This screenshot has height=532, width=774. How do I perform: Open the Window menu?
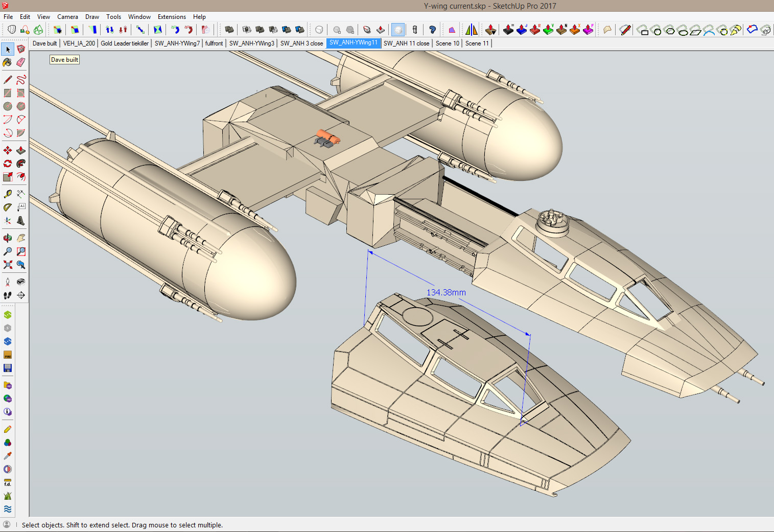pos(139,17)
